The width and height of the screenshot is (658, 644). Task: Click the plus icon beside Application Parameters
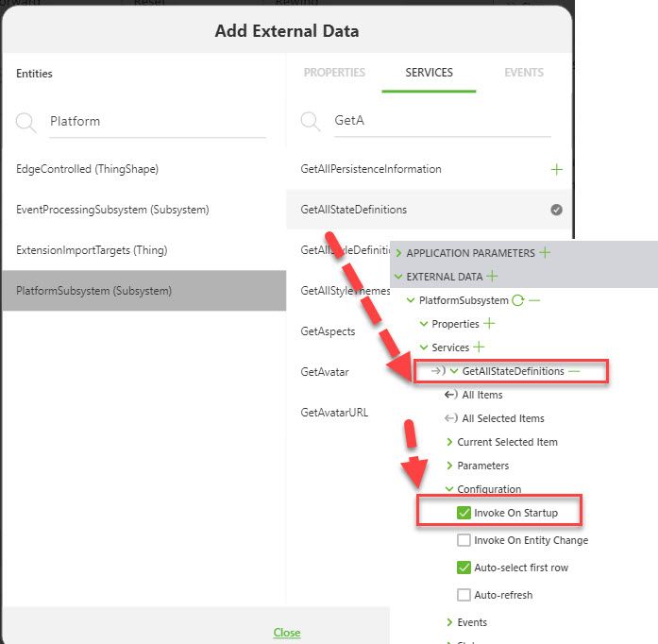(545, 253)
